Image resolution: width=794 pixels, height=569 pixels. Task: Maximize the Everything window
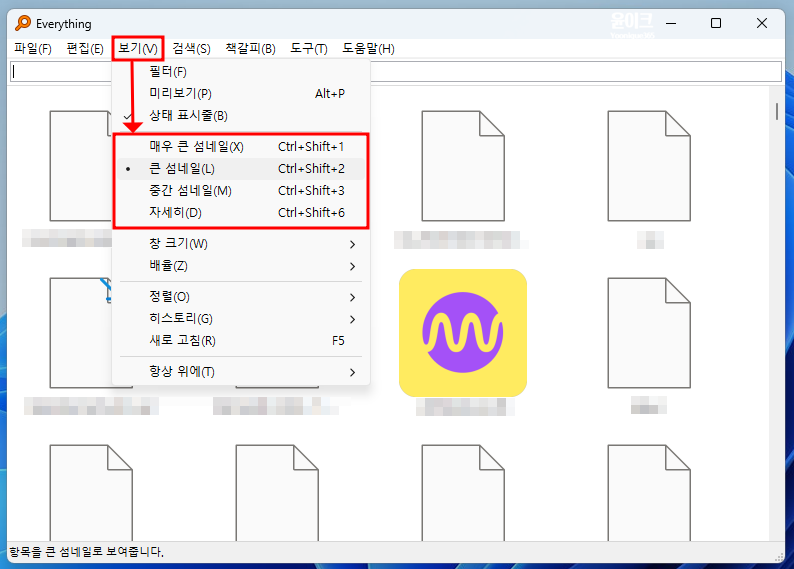pyautogui.click(x=716, y=23)
